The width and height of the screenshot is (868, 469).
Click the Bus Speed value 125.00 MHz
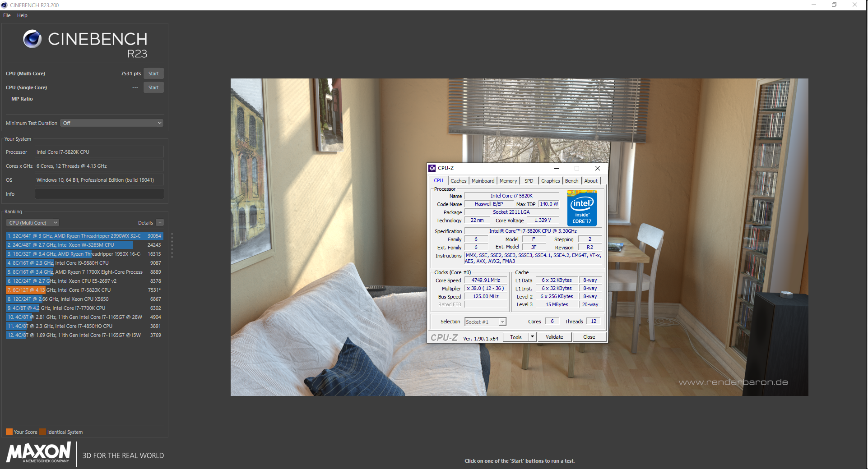click(486, 296)
